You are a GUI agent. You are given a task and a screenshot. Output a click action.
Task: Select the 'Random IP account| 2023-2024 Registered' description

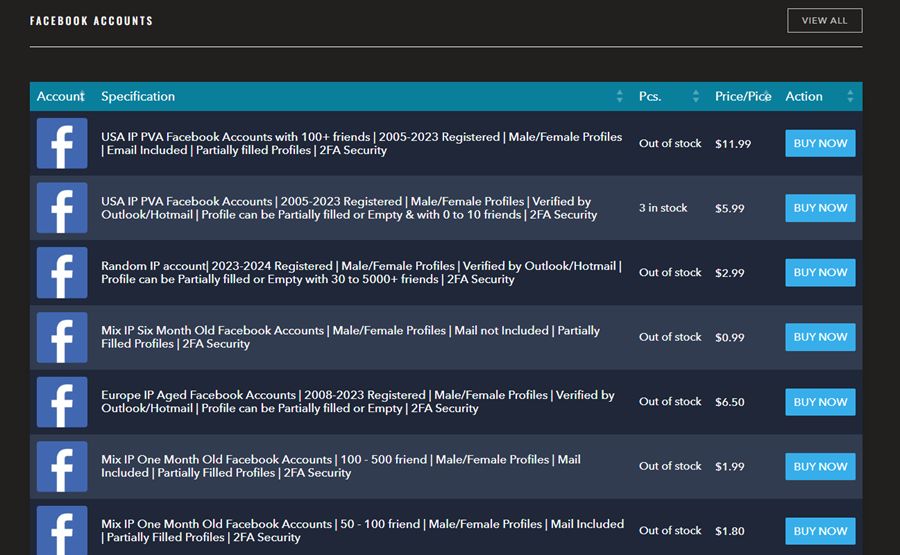pos(362,273)
